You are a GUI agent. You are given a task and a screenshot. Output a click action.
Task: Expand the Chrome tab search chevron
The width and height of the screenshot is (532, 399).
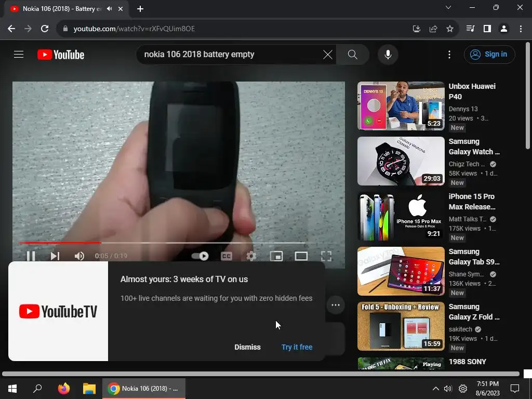tap(448, 7)
